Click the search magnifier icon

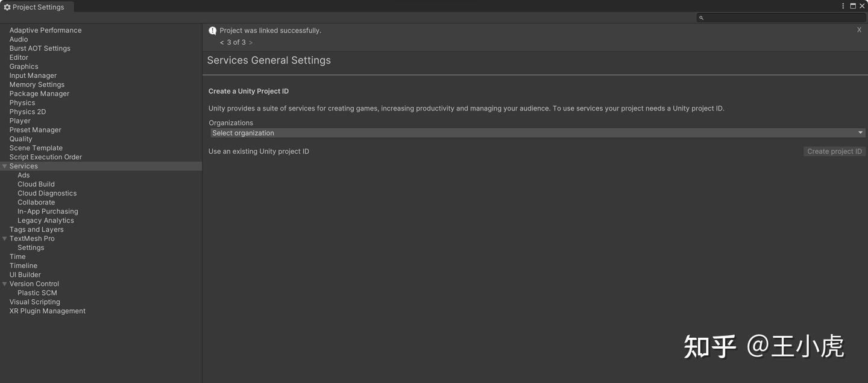pos(701,18)
